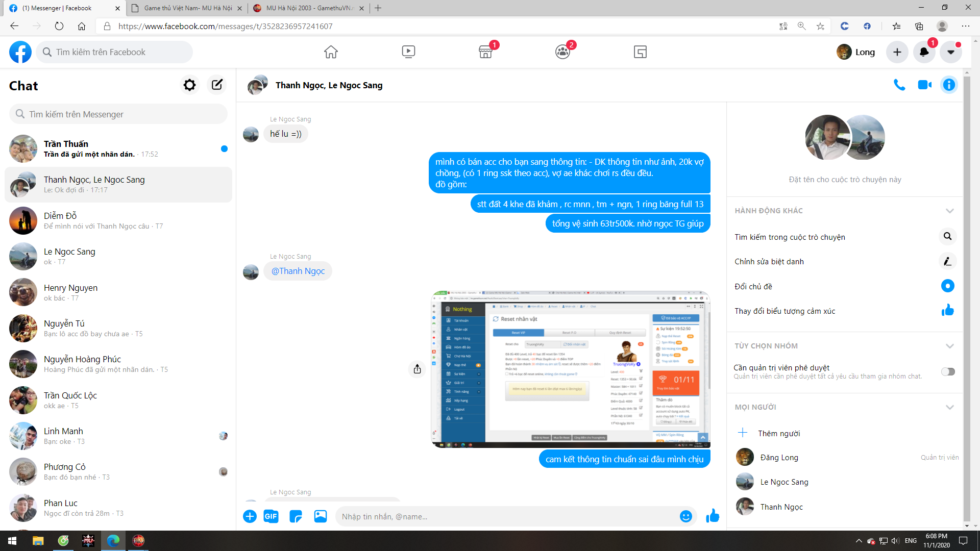The image size is (980, 551).
Task: Open the Marketplace tab
Action: pos(485,52)
